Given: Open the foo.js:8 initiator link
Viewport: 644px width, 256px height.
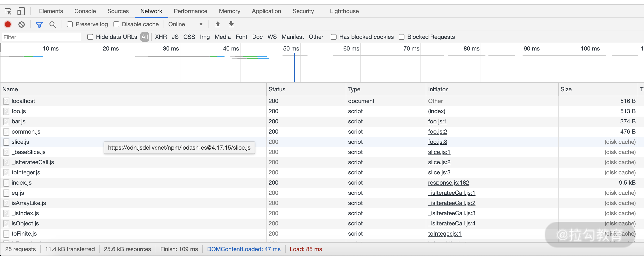Looking at the screenshot, I should pyautogui.click(x=437, y=142).
